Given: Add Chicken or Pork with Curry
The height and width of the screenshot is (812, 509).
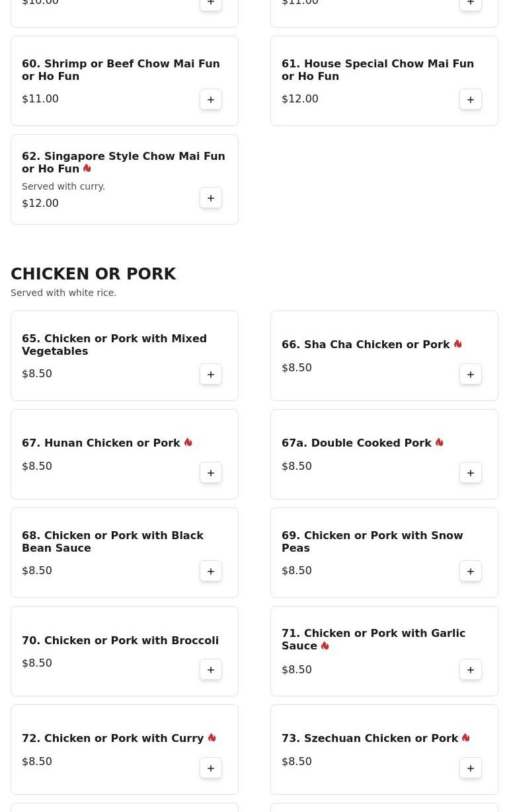Looking at the screenshot, I should [x=211, y=768].
